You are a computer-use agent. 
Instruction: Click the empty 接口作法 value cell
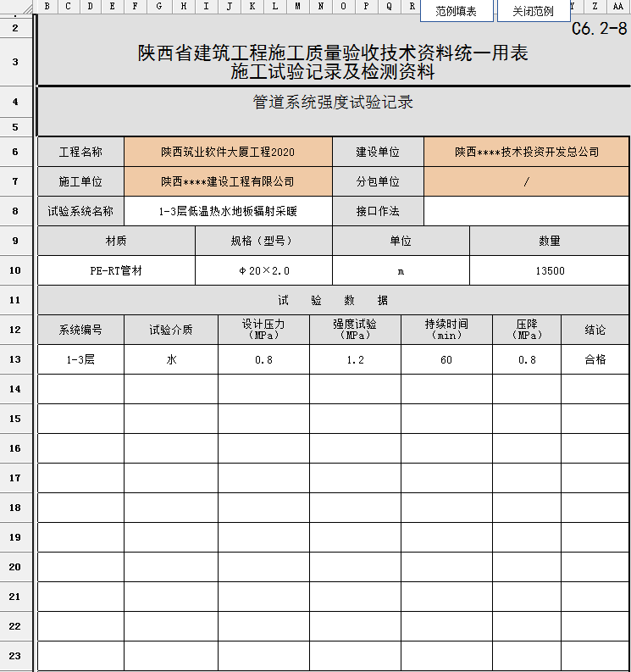coord(527,211)
